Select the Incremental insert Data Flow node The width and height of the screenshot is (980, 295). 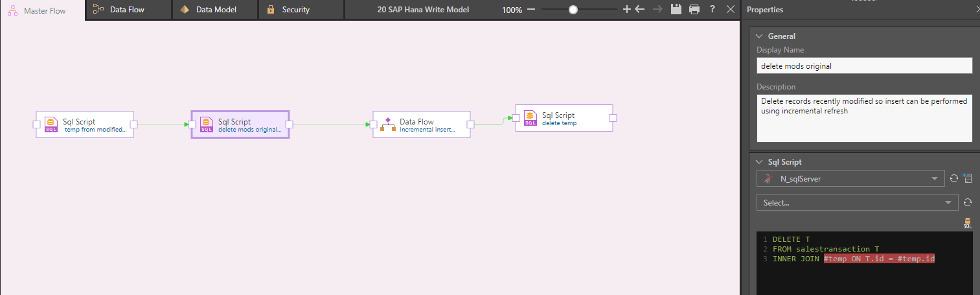point(422,124)
